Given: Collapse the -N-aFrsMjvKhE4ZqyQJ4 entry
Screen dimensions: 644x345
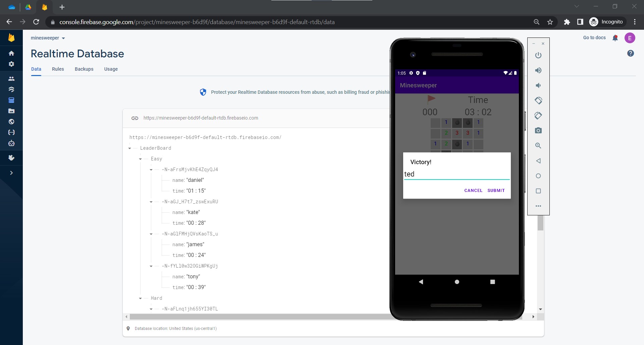Looking at the screenshot, I should click(151, 170).
